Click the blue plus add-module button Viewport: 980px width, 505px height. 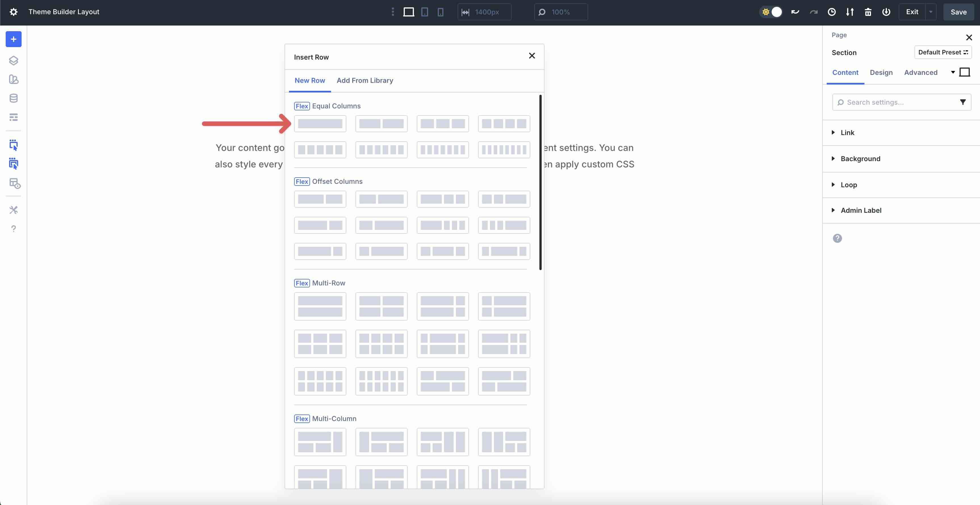click(13, 39)
